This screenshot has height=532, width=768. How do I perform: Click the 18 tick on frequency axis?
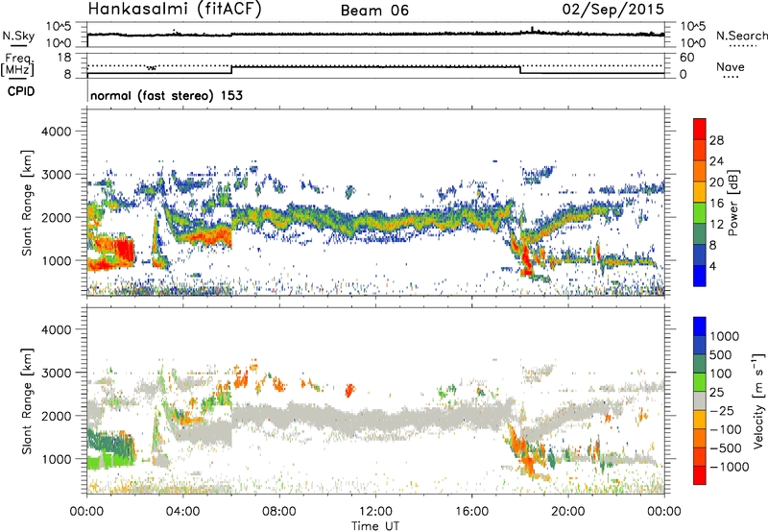pos(63,58)
